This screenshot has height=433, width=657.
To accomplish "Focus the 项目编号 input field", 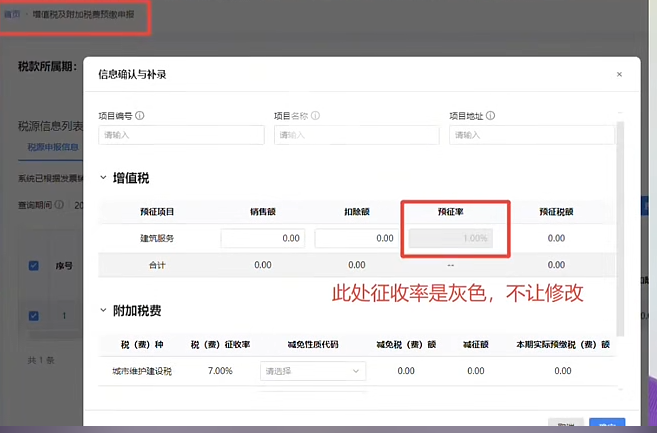I will coord(181,135).
